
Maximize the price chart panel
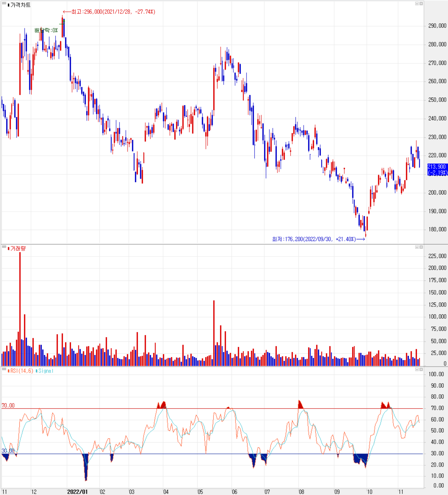[x=417, y=4]
